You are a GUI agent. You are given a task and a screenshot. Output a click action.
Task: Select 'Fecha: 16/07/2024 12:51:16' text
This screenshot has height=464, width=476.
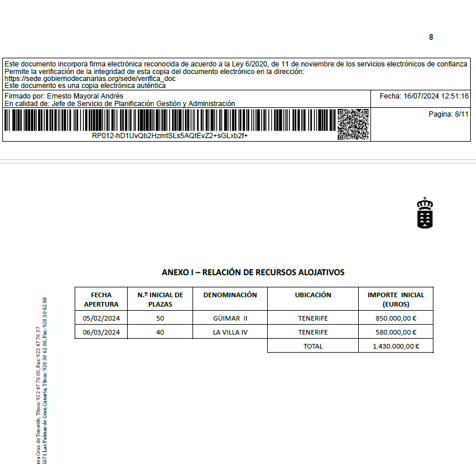(424, 96)
